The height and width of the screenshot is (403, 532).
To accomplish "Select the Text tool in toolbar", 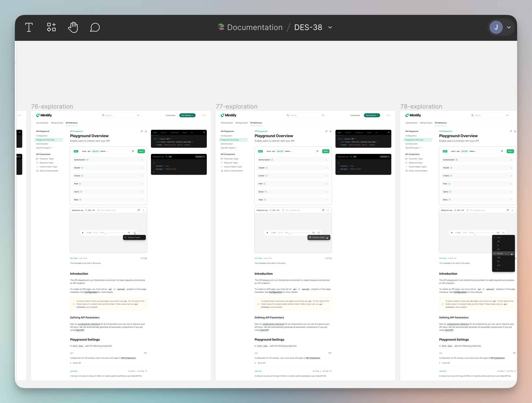I will pyautogui.click(x=29, y=27).
